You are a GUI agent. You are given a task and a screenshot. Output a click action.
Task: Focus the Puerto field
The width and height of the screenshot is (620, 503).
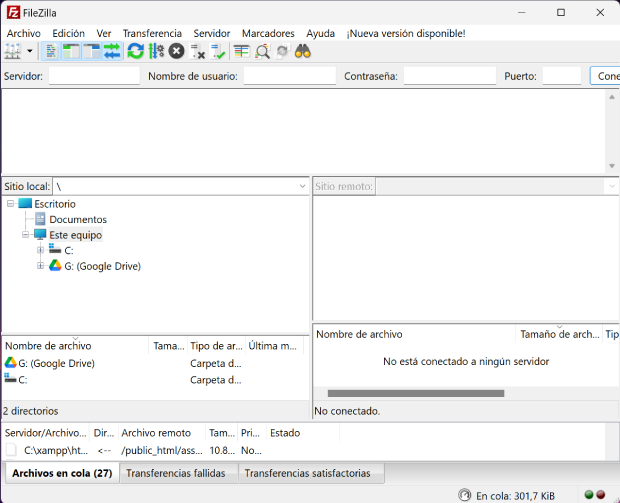tap(562, 76)
